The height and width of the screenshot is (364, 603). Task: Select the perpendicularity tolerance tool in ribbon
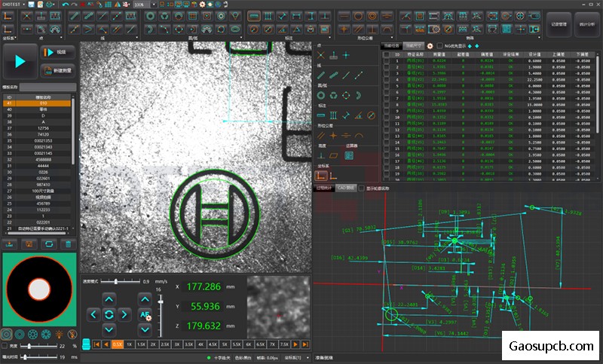tap(372, 29)
